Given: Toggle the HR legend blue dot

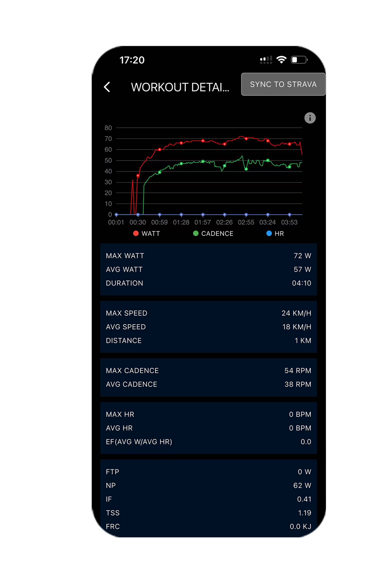Looking at the screenshot, I should 269,233.
